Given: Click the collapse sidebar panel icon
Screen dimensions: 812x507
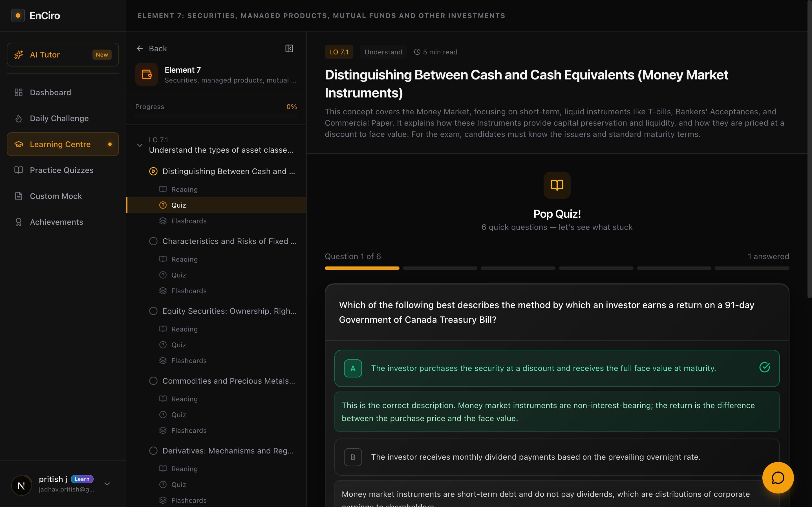Looking at the screenshot, I should pos(289,49).
